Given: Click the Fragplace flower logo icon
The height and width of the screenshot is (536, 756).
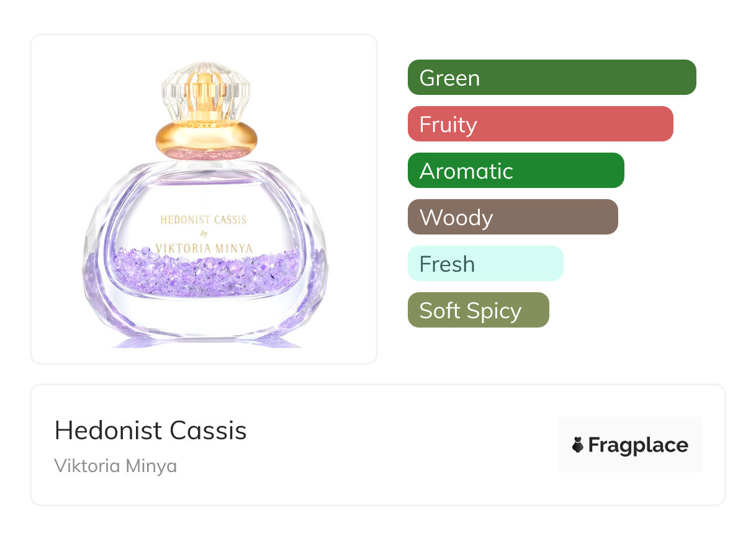Looking at the screenshot, I should 578,445.
